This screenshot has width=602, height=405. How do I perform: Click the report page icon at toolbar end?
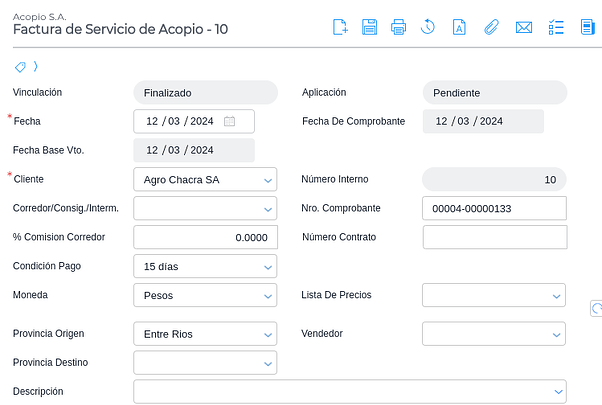[588, 27]
